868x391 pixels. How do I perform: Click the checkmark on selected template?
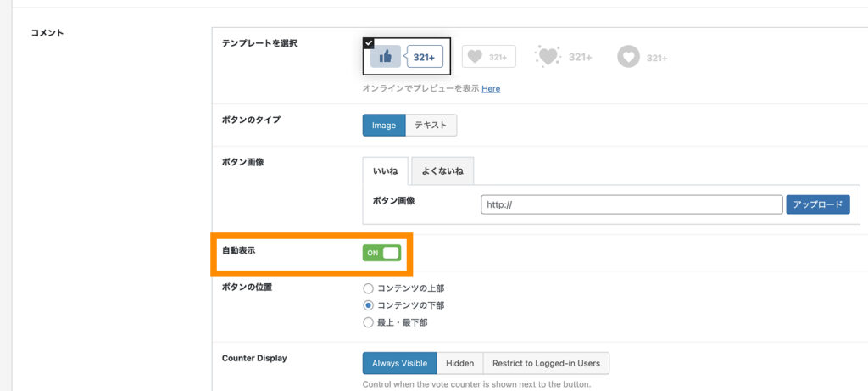368,42
